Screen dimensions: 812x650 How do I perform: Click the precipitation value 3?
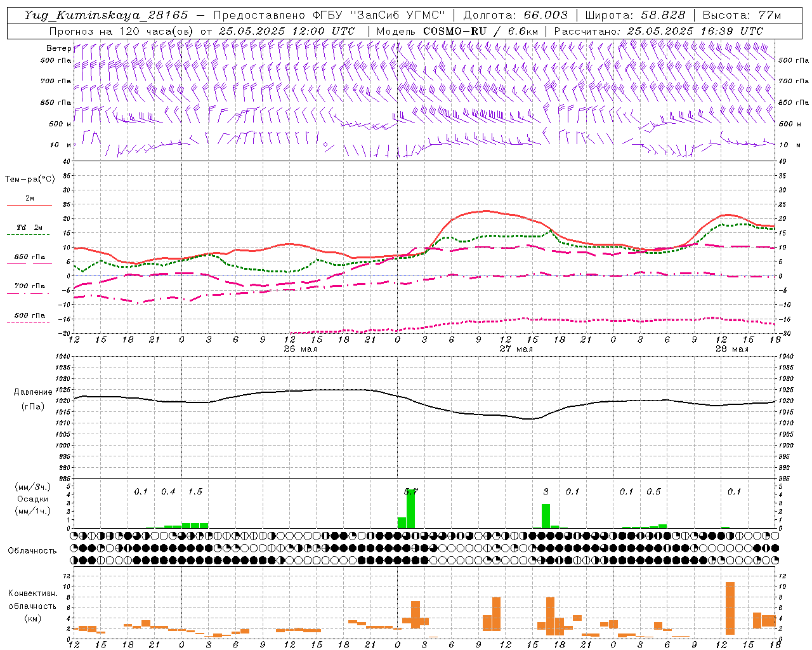click(546, 492)
